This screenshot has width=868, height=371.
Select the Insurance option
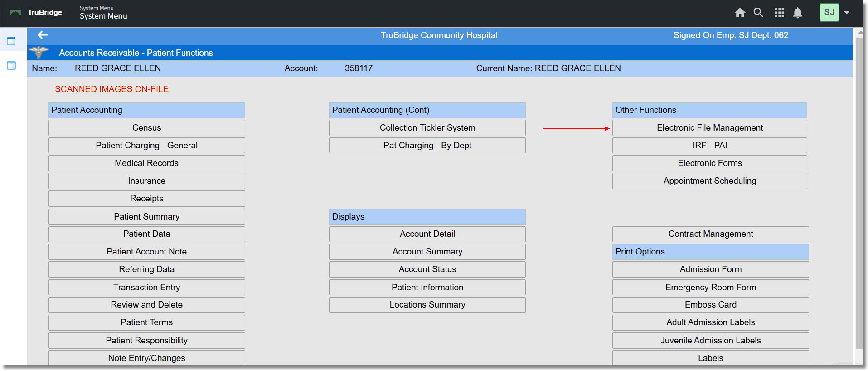pyautogui.click(x=147, y=181)
